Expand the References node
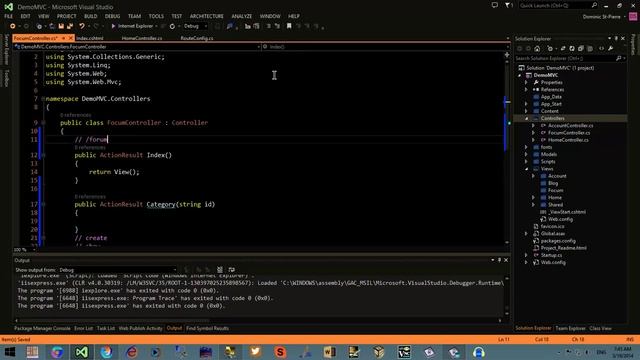Image resolution: width=640 pixels, height=360 pixels. 526,90
